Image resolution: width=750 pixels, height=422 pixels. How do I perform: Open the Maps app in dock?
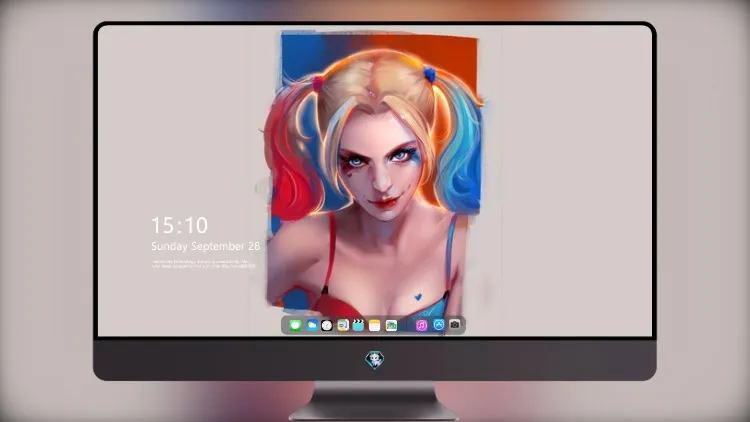pos(391,325)
